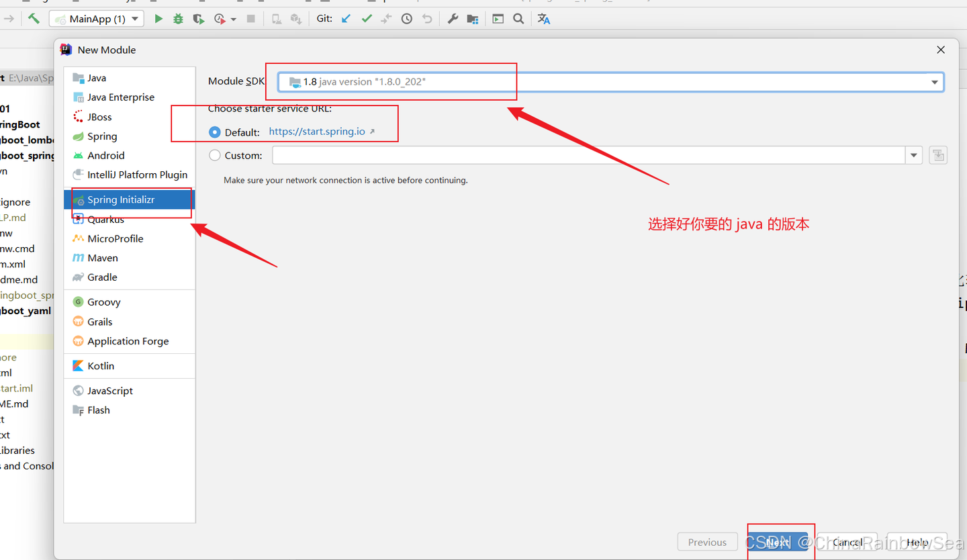Click the Run Anything window icon
This screenshot has width=967, height=560.
click(x=498, y=19)
